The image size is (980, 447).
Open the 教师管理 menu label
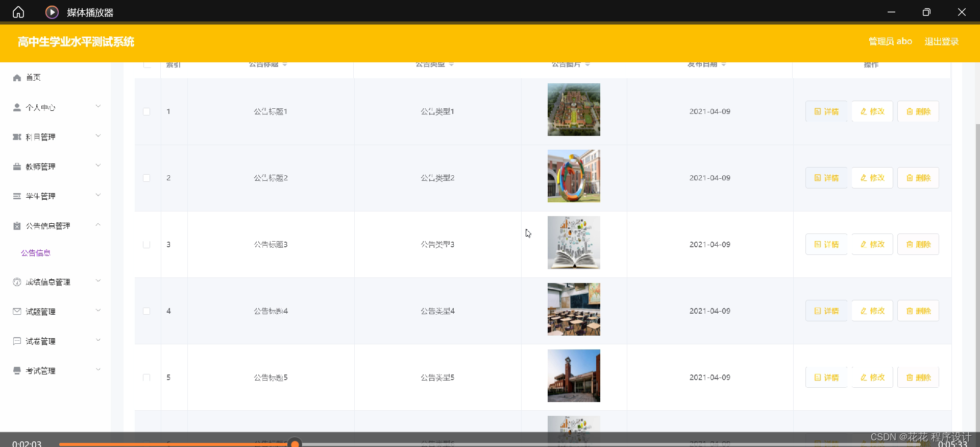[41, 167]
